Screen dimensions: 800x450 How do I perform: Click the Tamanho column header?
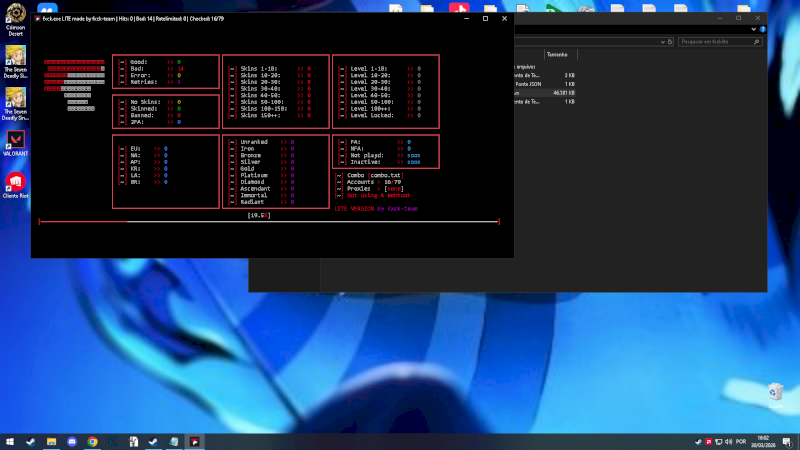[556, 54]
